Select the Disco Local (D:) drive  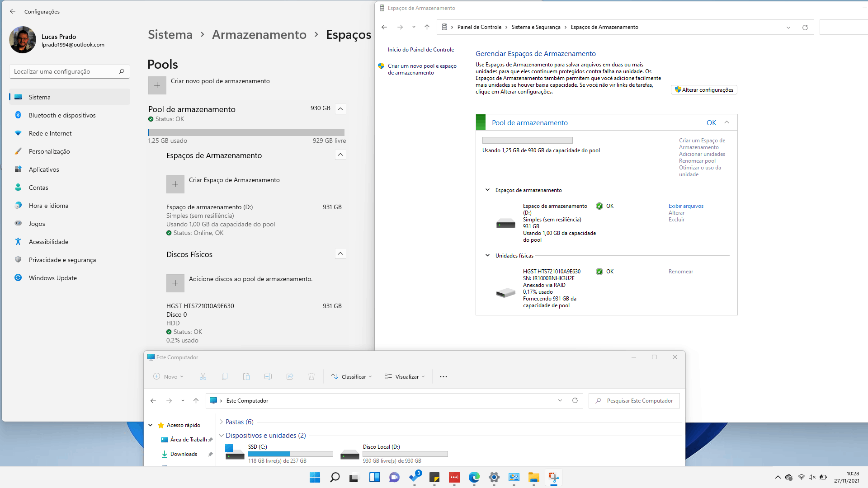(394, 454)
